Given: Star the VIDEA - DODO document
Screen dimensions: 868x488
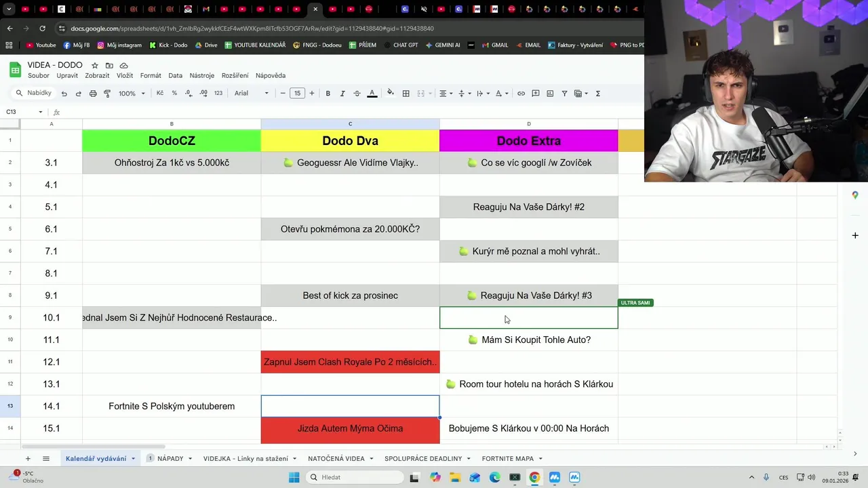Looking at the screenshot, I should (x=95, y=66).
